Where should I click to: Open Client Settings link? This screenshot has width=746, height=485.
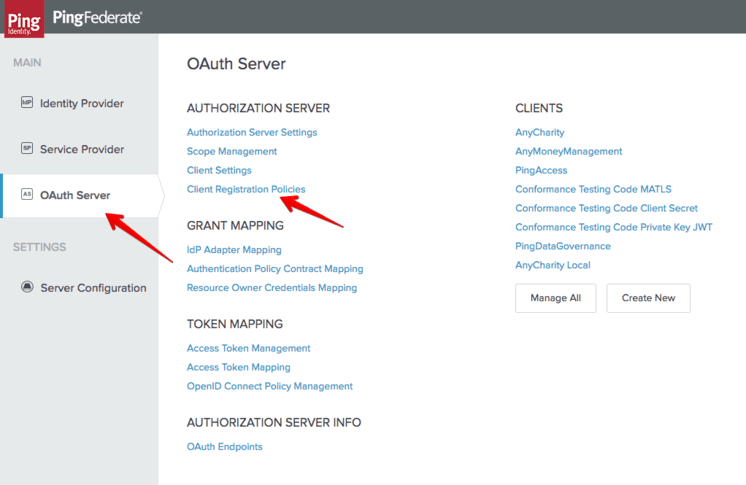219,170
